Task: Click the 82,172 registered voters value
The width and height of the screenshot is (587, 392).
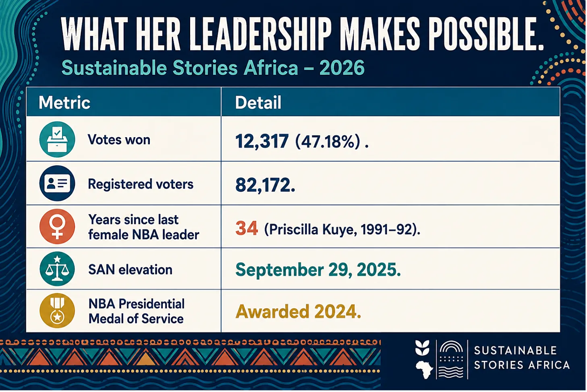Action: coord(265,185)
